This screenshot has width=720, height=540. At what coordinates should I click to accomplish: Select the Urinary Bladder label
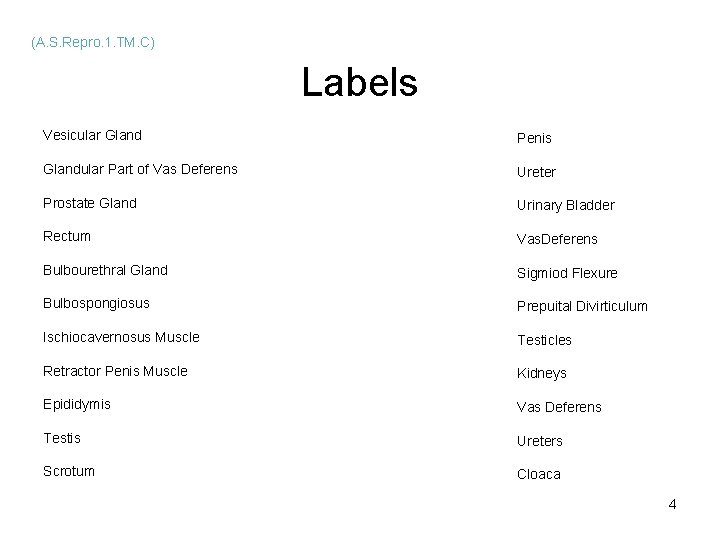click(x=566, y=206)
